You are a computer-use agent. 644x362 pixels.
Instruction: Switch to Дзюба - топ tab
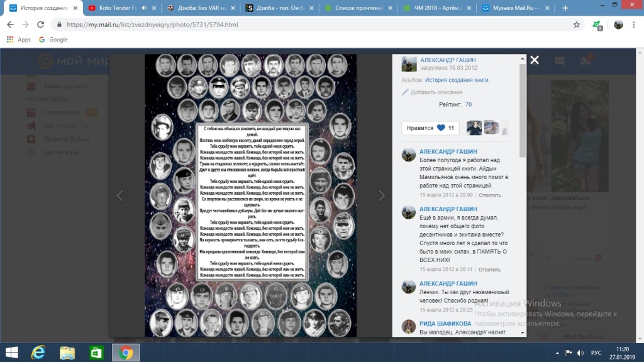[x=280, y=8]
